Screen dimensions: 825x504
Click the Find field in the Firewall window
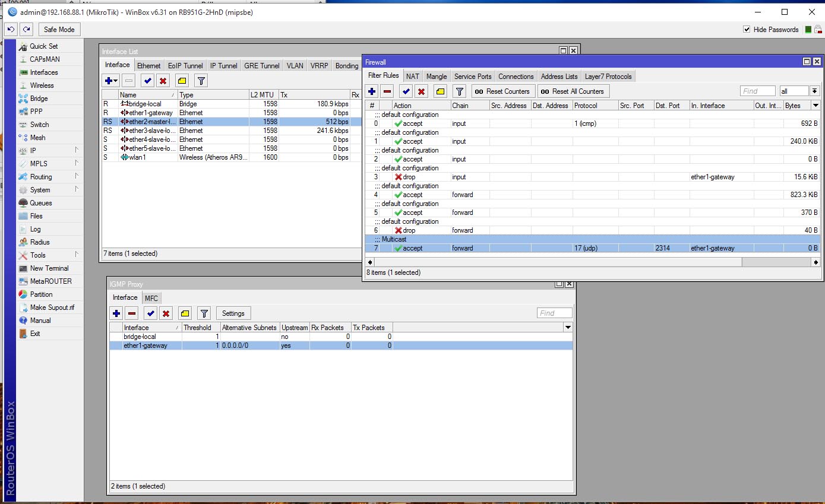(757, 91)
